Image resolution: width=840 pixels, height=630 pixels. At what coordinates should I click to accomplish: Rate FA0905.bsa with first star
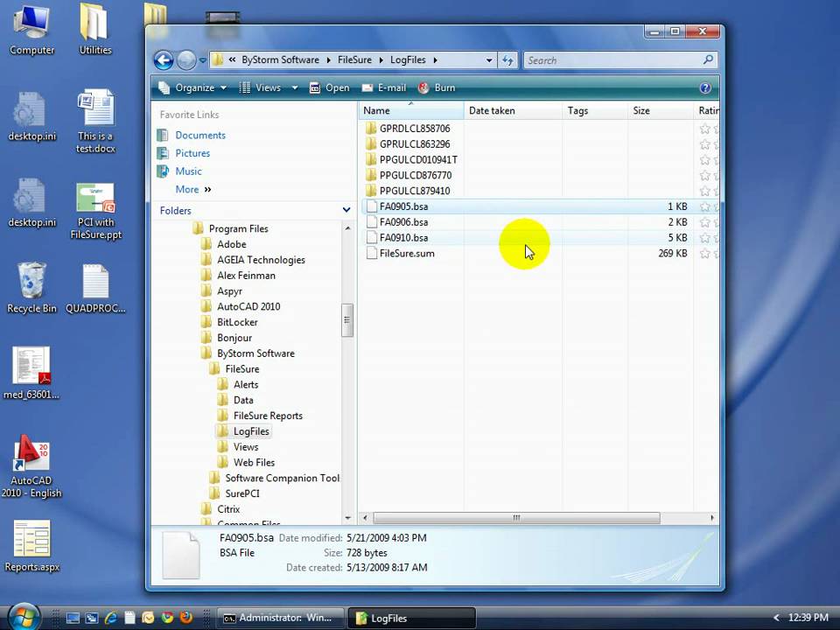(704, 206)
